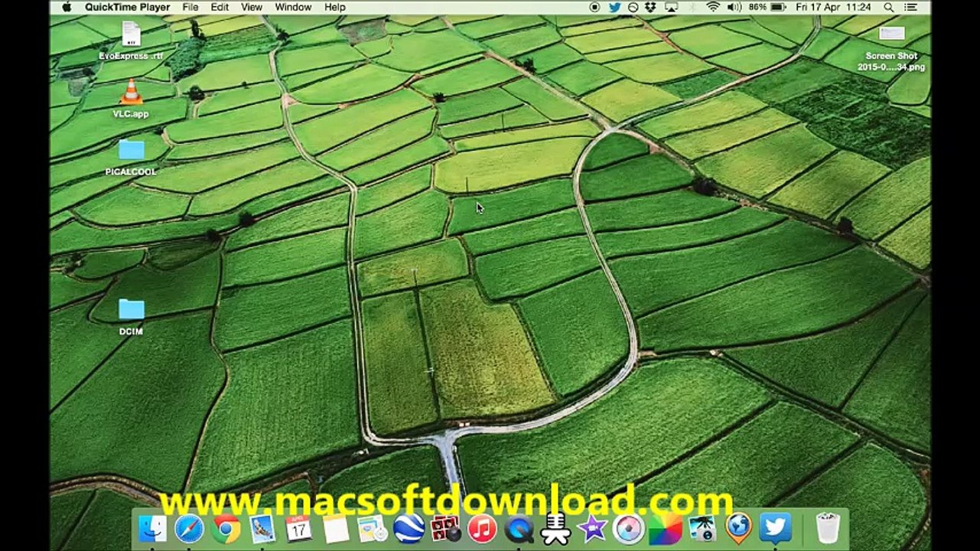
Task: Open the yellow Notes app in dock
Action: (x=335, y=528)
